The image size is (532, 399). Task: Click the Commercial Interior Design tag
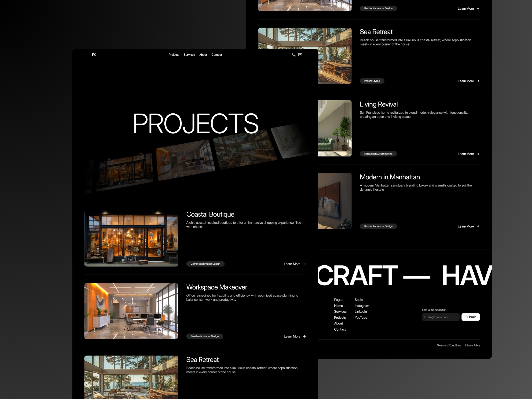pyautogui.click(x=205, y=264)
